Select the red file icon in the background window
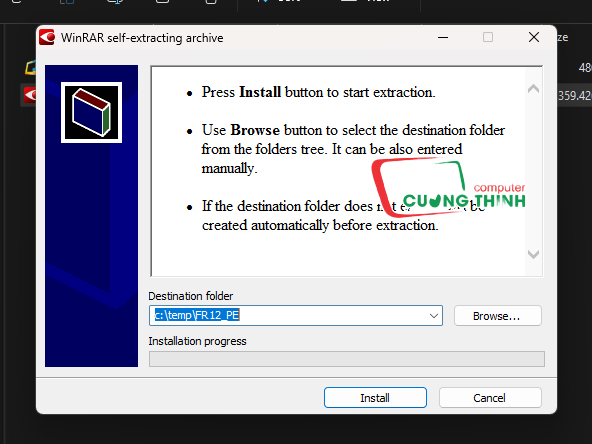 [30, 95]
